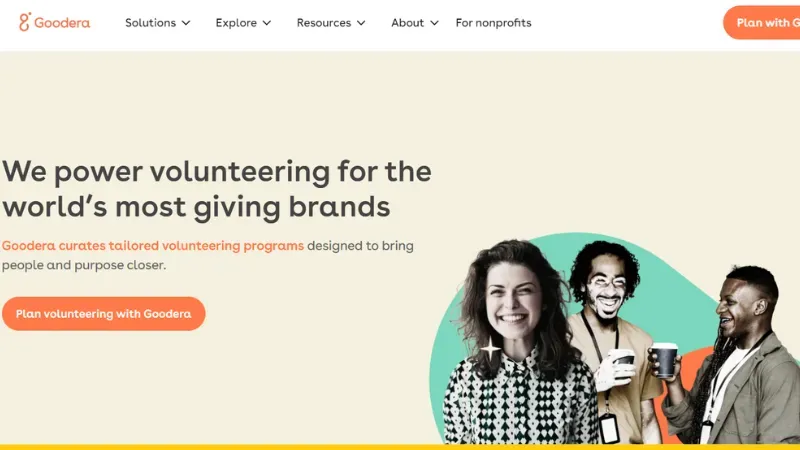800x450 pixels.
Task: Click the curly-haired man with lanyard
Action: point(610,337)
